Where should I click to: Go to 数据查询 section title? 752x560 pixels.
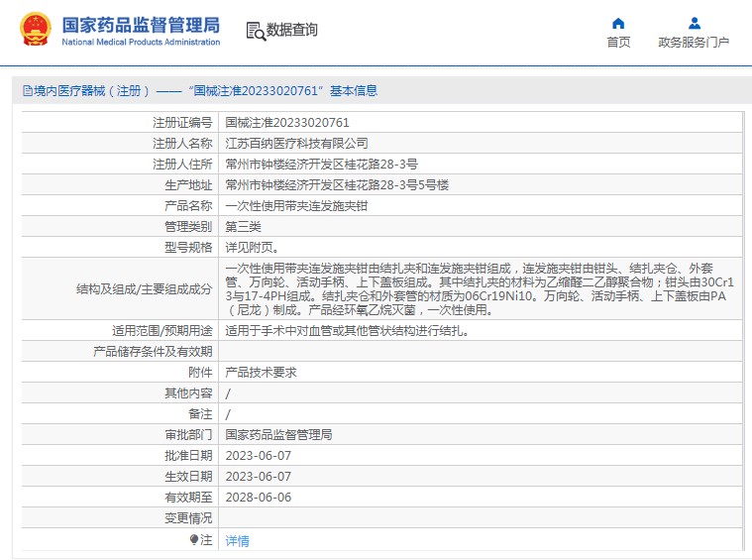click(292, 31)
